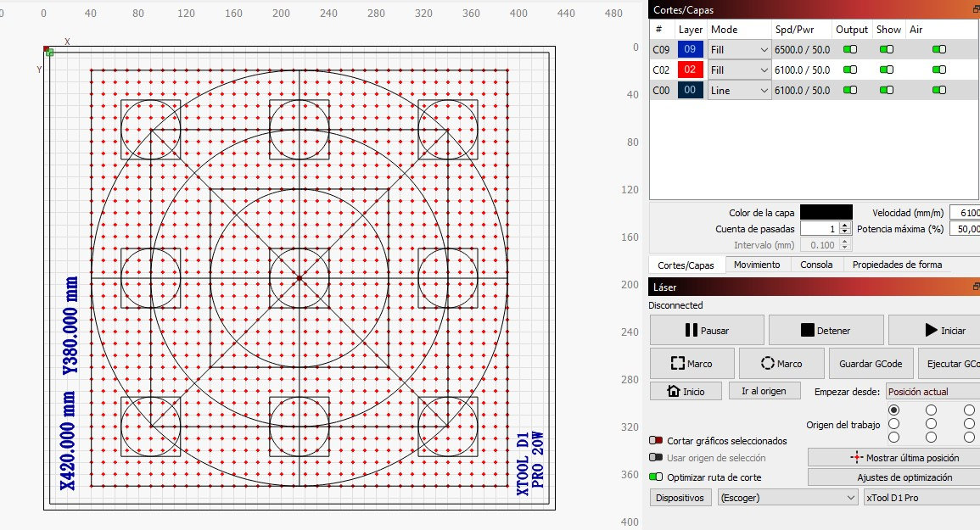Toggle Output for the C09 layer
980x530 pixels.
pos(851,49)
